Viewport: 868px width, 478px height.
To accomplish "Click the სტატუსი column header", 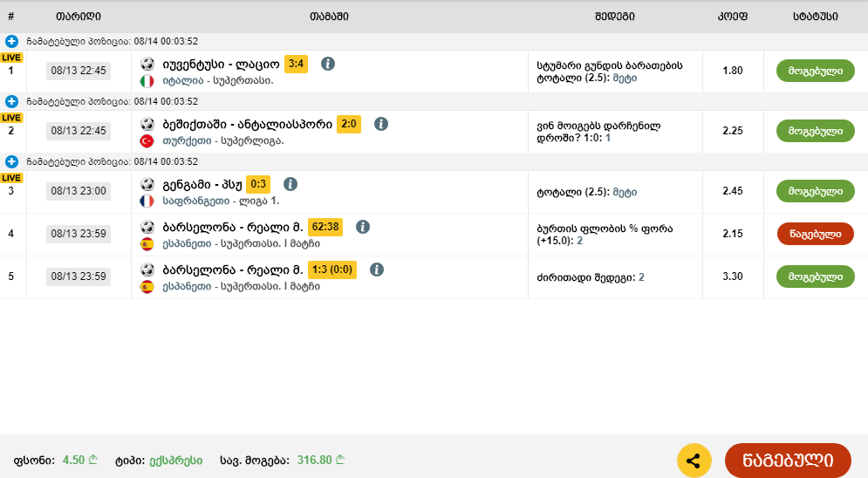I will click(816, 17).
